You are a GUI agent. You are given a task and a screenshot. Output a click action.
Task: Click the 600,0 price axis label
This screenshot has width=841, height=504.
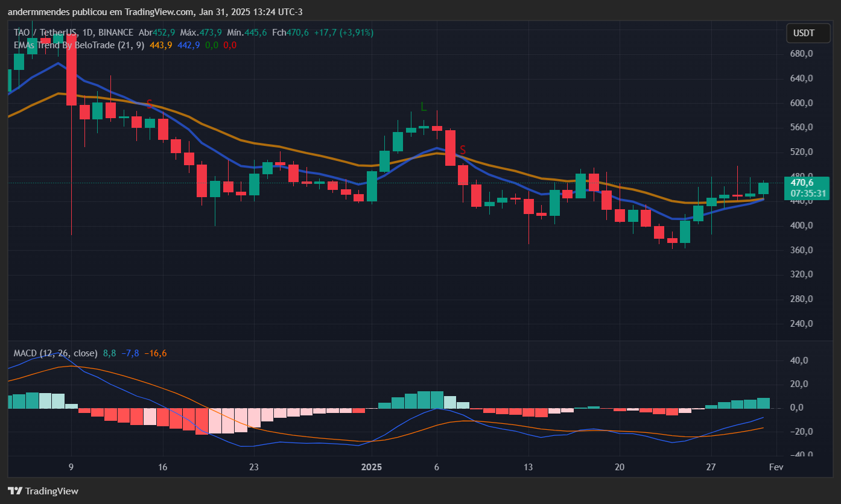(x=802, y=103)
